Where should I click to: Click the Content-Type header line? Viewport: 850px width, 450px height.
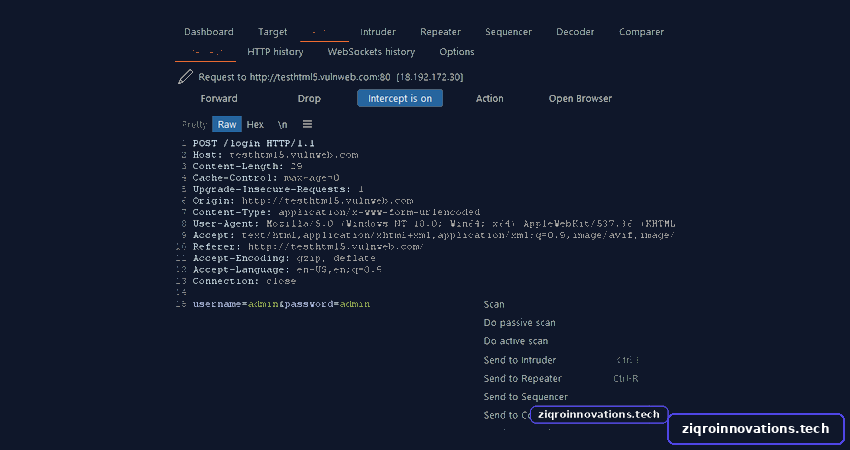pyautogui.click(x=336, y=212)
